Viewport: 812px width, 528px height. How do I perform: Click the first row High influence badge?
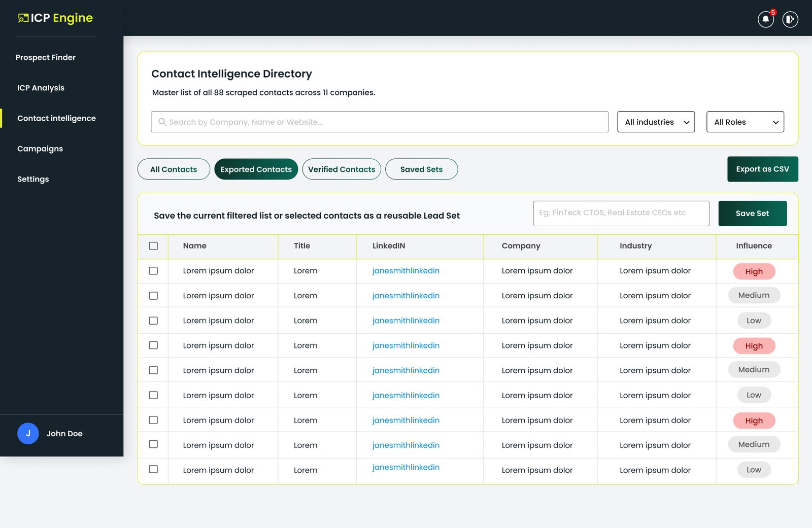point(754,271)
